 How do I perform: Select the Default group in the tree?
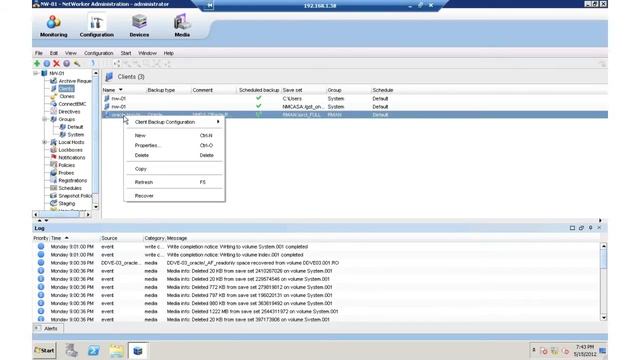(x=75, y=127)
